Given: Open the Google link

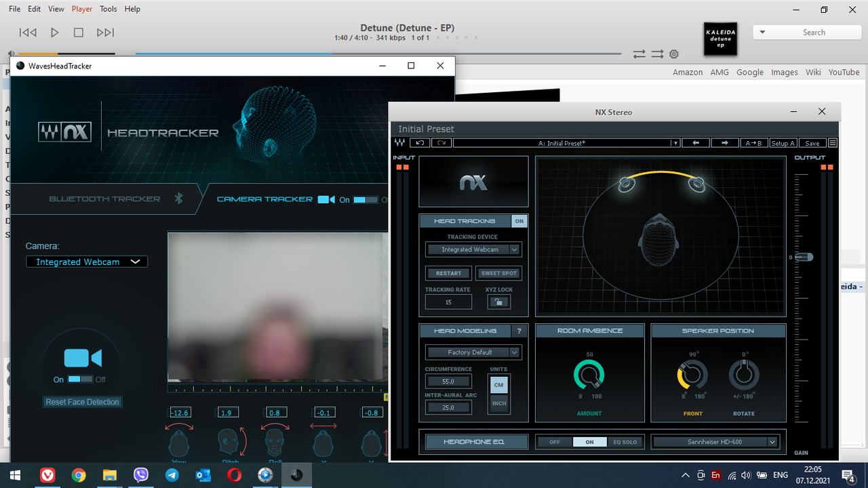Looking at the screenshot, I should point(750,72).
